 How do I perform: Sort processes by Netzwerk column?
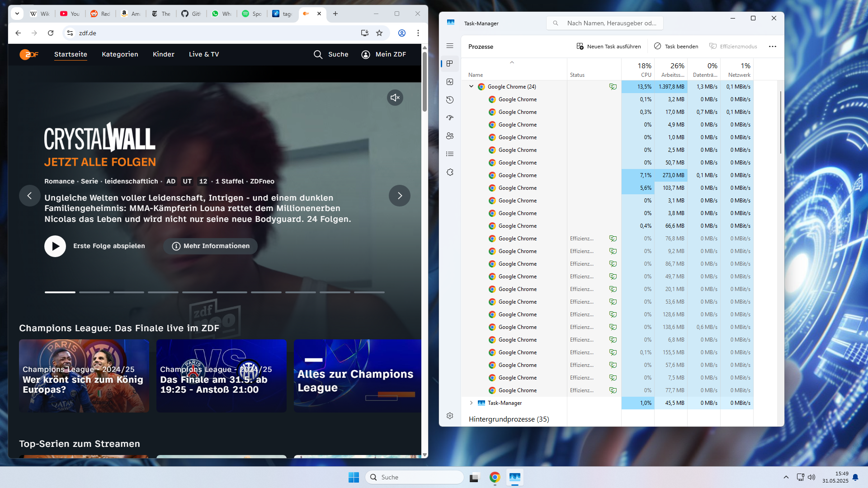[737, 70]
